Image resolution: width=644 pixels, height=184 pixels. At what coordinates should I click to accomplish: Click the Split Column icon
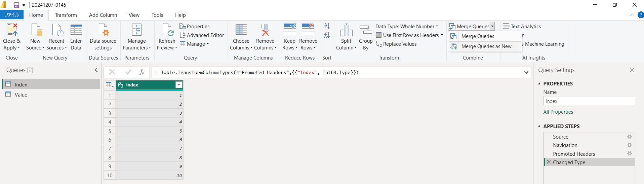pyautogui.click(x=346, y=30)
